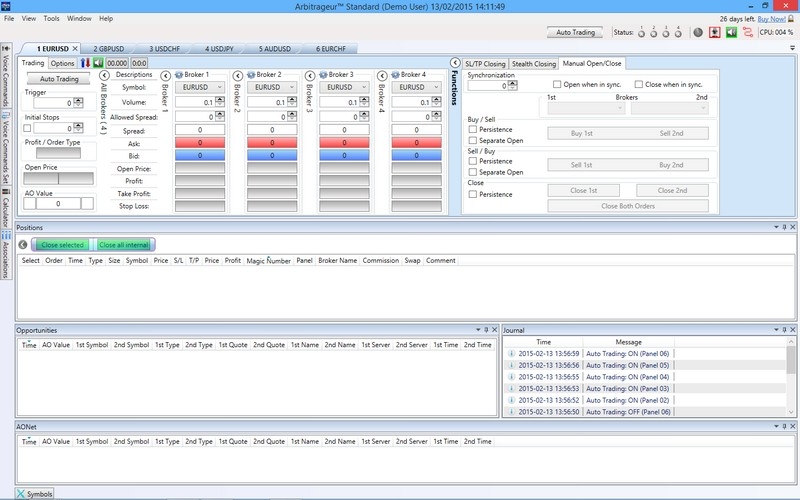
Task: Close the 1 EURUSD tab with its X
Action: tap(75, 48)
